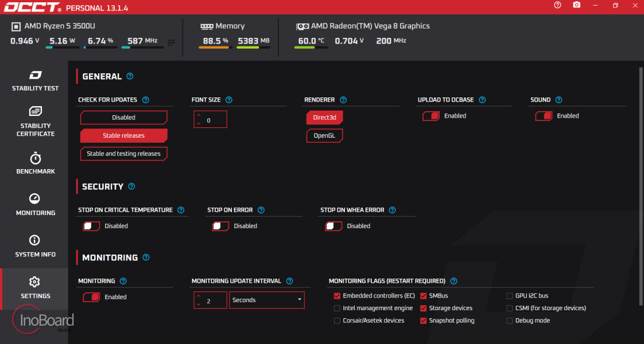Open the Stability Certificate page
This screenshot has width=644, height=344.
(x=36, y=122)
